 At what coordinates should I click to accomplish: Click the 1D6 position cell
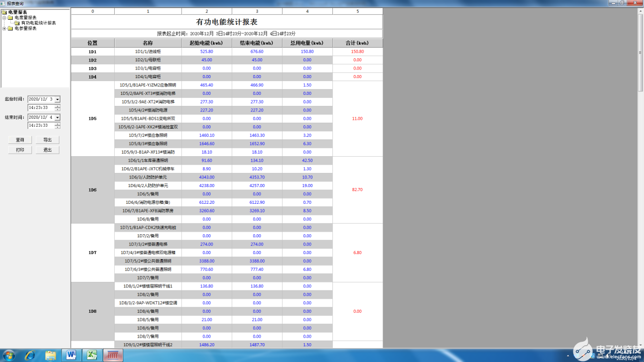(92, 190)
